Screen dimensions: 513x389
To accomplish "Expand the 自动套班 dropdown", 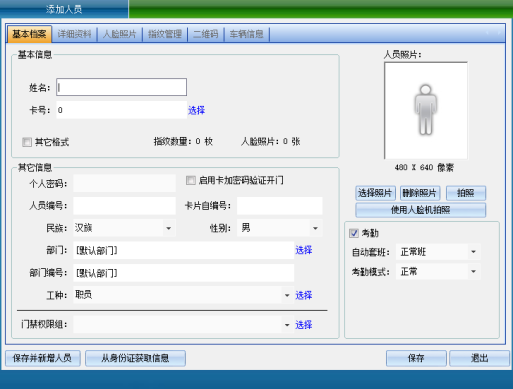I will (473, 252).
